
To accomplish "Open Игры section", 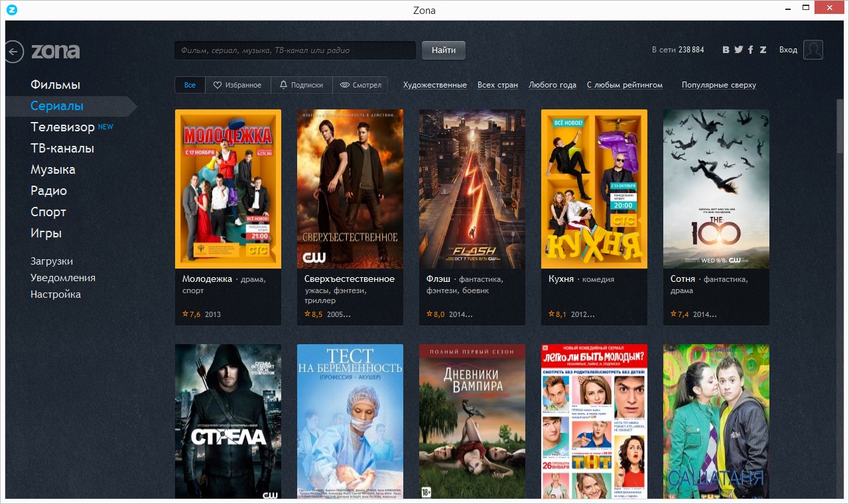I will (x=46, y=233).
